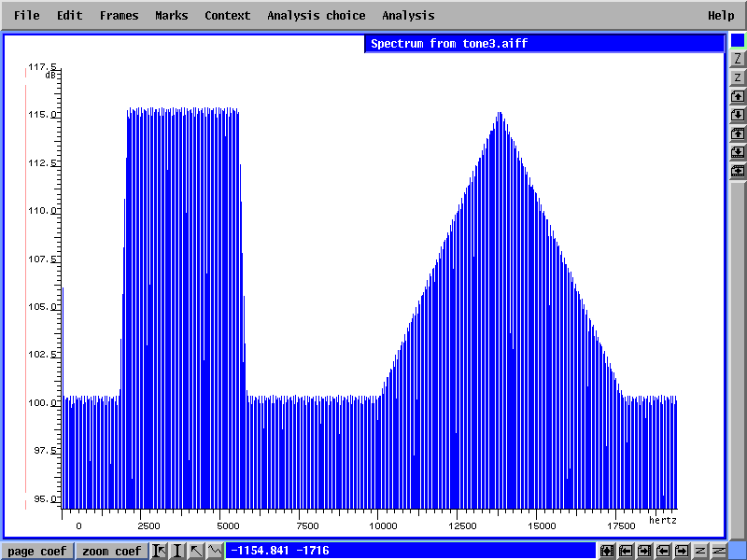
Task: Click the last Z icon in bottom-right bar
Action: pos(720,551)
